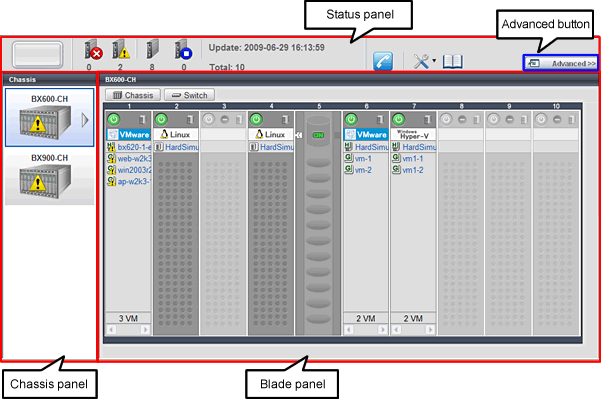Open the help book icon
The width and height of the screenshot is (601, 399).
453,61
